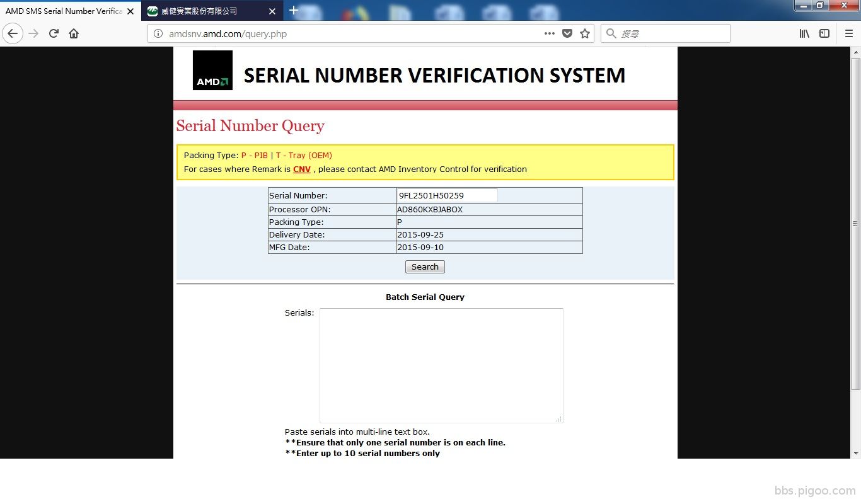Click the 'T - Tray (OEM)' text
This screenshot has width=861, height=504.
[304, 155]
